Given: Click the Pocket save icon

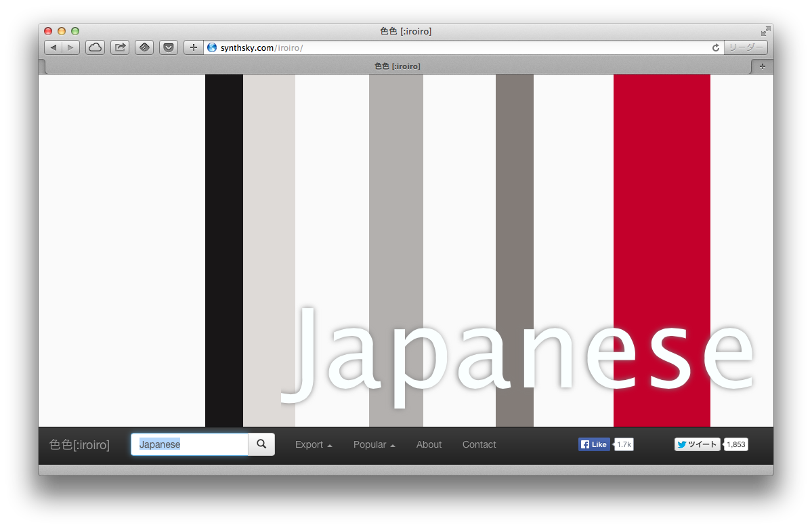Looking at the screenshot, I should point(169,47).
